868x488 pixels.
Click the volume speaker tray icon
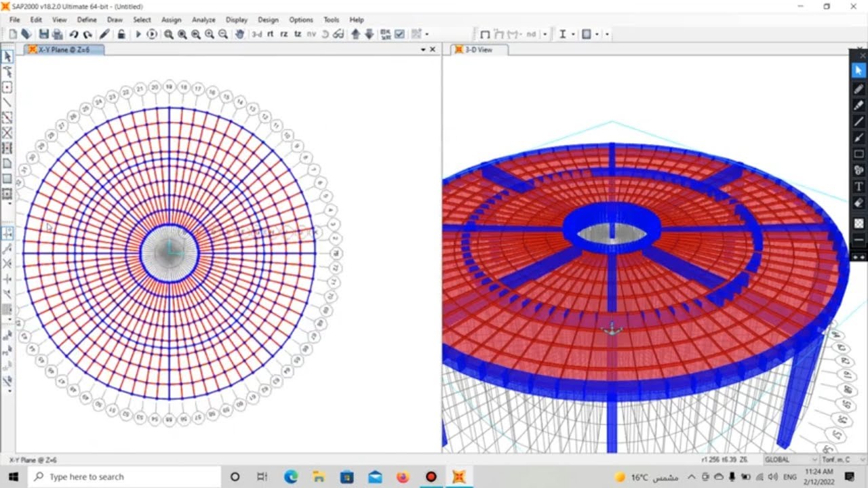point(773,477)
